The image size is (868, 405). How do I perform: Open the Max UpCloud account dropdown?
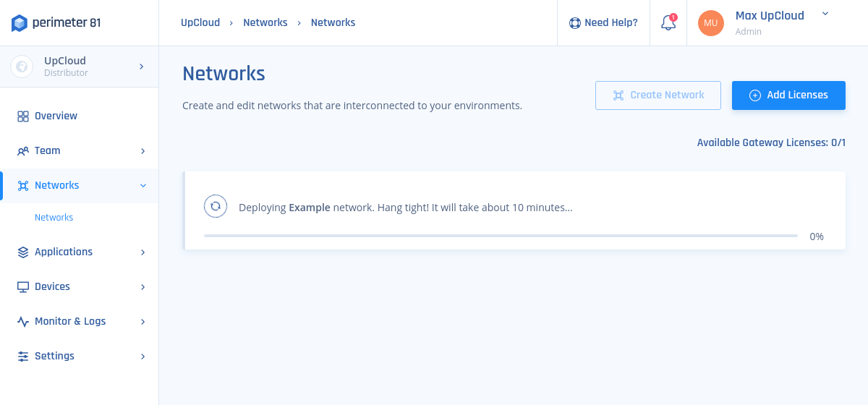(x=825, y=14)
